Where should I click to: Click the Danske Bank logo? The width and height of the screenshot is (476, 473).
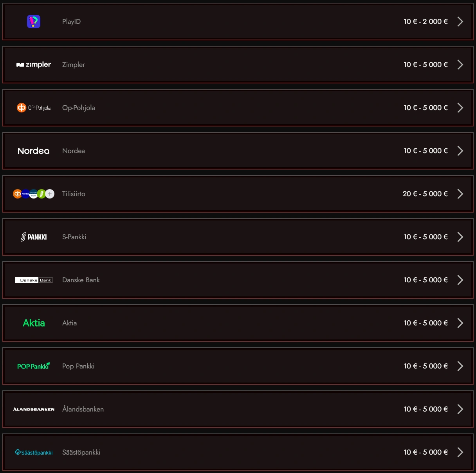tap(34, 280)
